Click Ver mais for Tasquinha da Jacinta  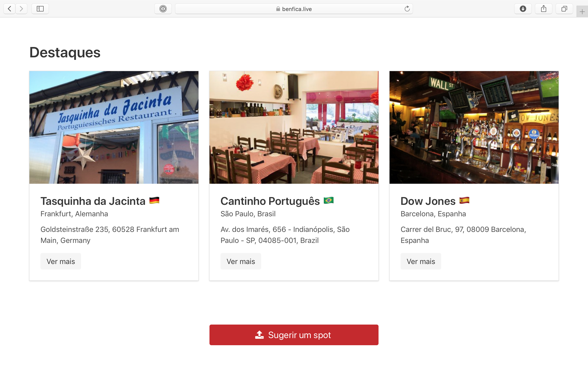61,261
